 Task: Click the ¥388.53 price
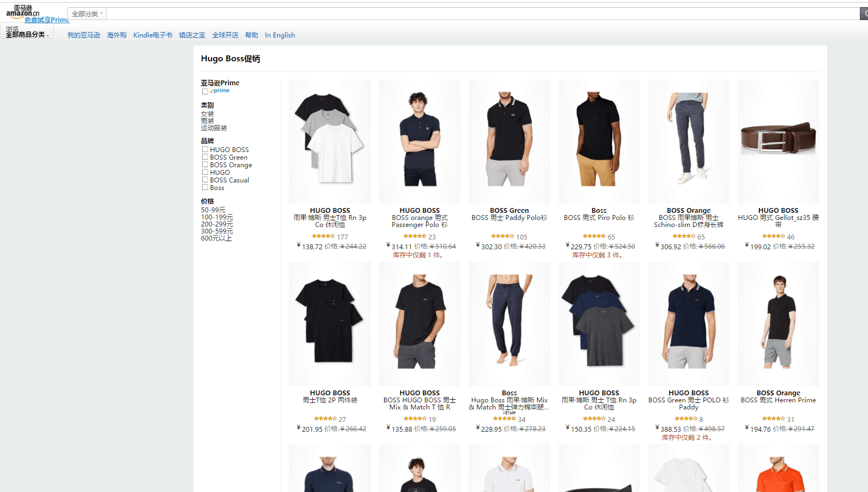tap(668, 428)
